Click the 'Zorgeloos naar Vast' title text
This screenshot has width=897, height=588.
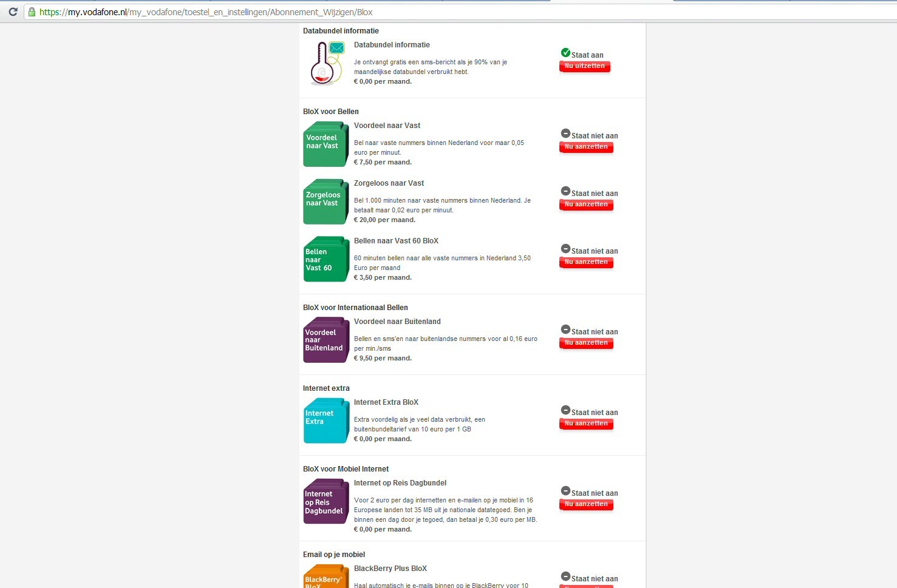(x=389, y=183)
